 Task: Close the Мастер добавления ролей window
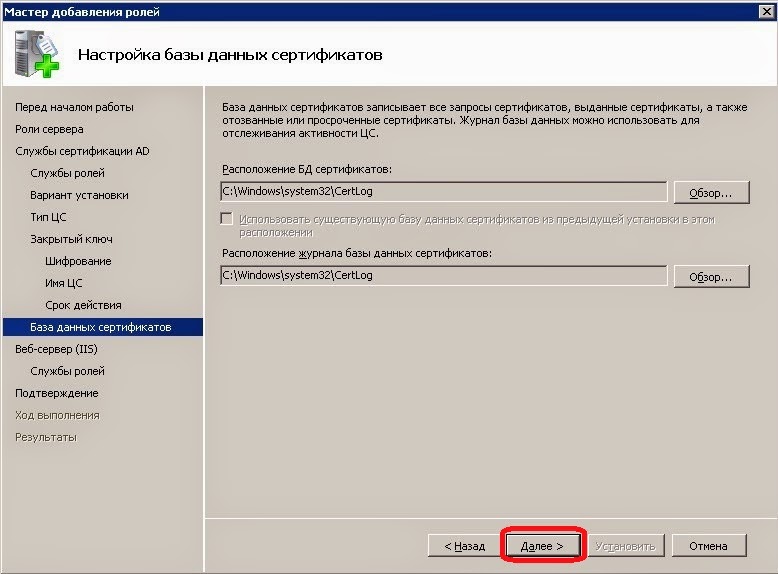767,11
